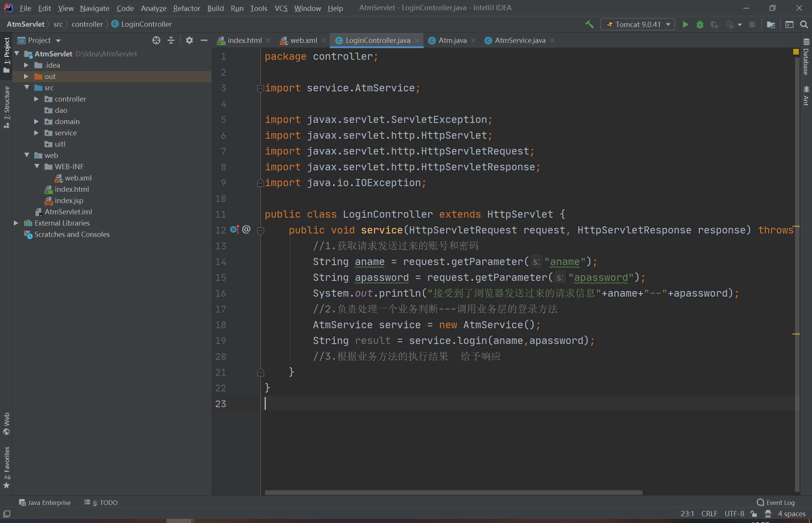This screenshot has height=523, width=812.
Task: Click the CRLF line separator selector
Action: coord(709,514)
